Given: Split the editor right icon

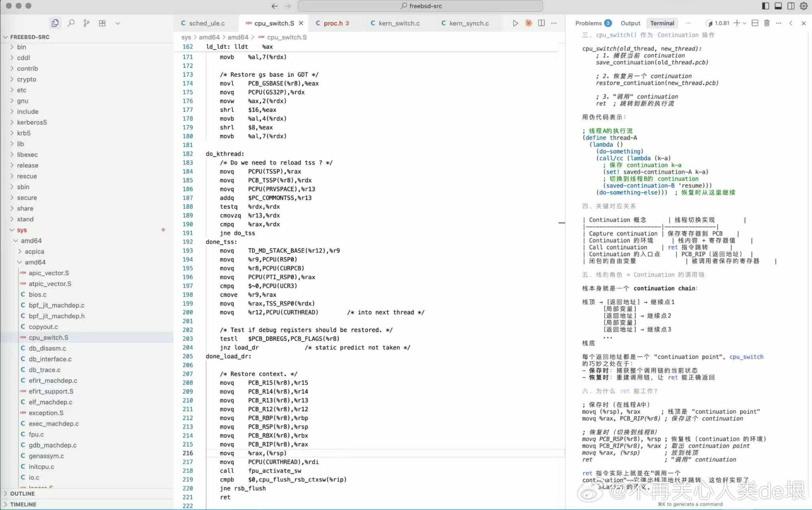Looking at the screenshot, I should [x=541, y=23].
